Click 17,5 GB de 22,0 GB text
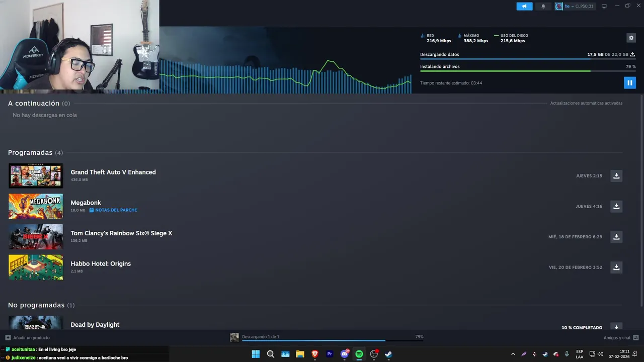Screen dimensions: 644x362 tap(608, 54)
